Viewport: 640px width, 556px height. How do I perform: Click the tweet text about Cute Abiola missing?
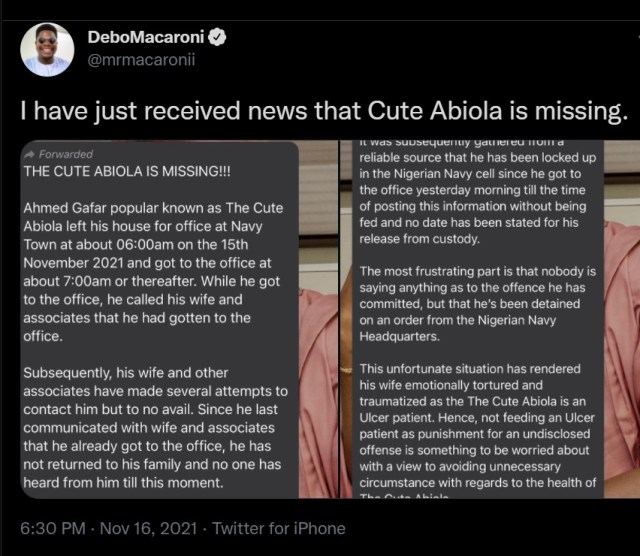320,107
